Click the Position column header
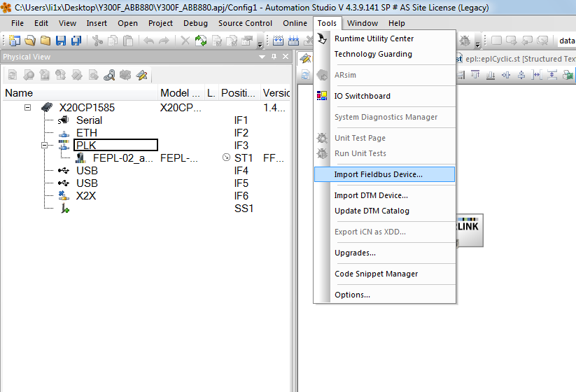 239,93
